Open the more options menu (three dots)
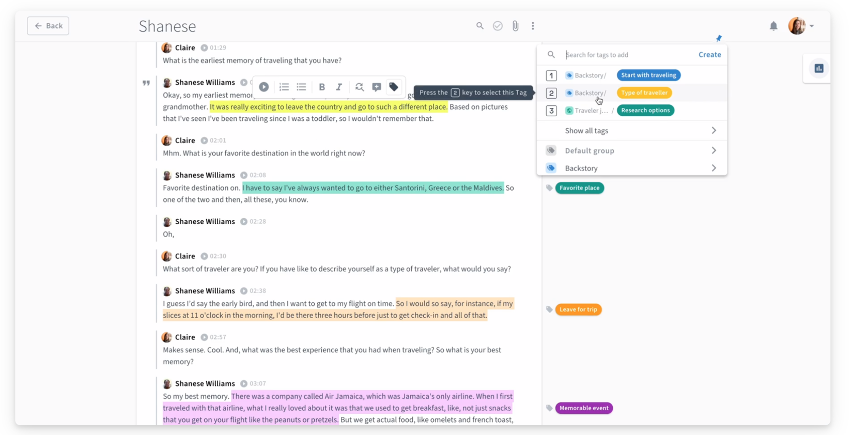This screenshot has width=868, height=435. (533, 26)
